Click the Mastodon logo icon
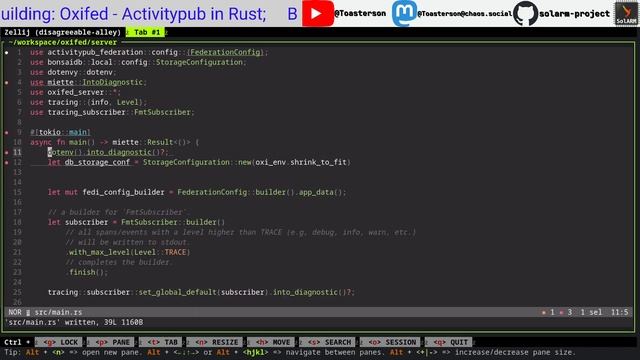The image size is (640, 360). pyautogui.click(x=404, y=13)
